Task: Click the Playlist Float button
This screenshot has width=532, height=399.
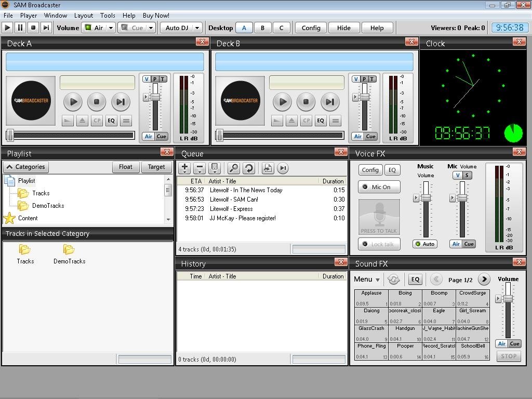Action: pos(125,167)
